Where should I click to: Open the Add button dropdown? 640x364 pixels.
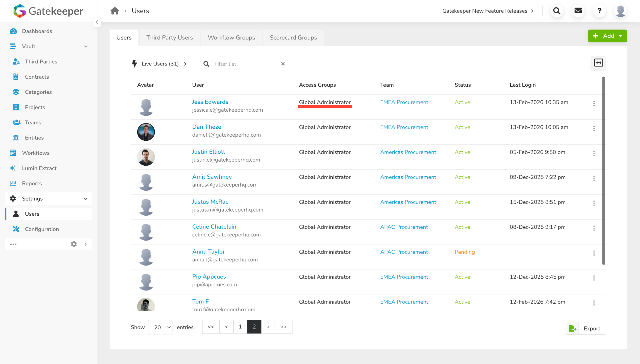point(607,36)
